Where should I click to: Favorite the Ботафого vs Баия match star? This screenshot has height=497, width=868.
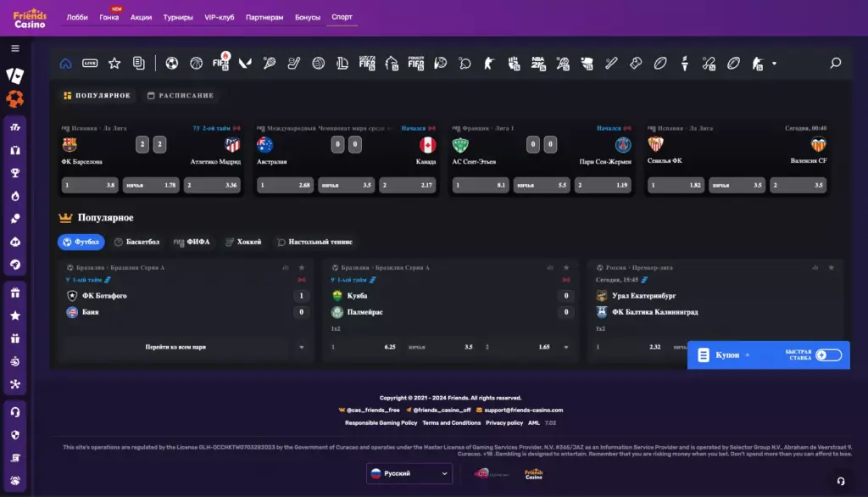(x=302, y=267)
